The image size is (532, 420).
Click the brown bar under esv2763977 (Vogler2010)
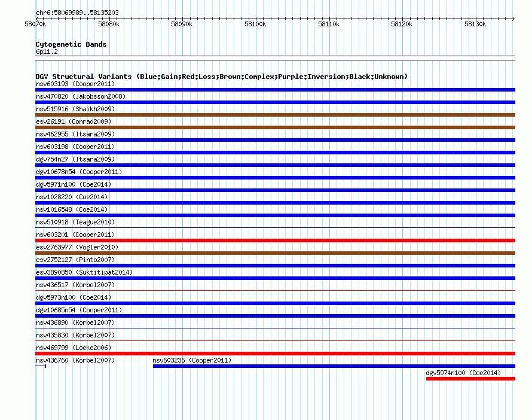coord(275,253)
